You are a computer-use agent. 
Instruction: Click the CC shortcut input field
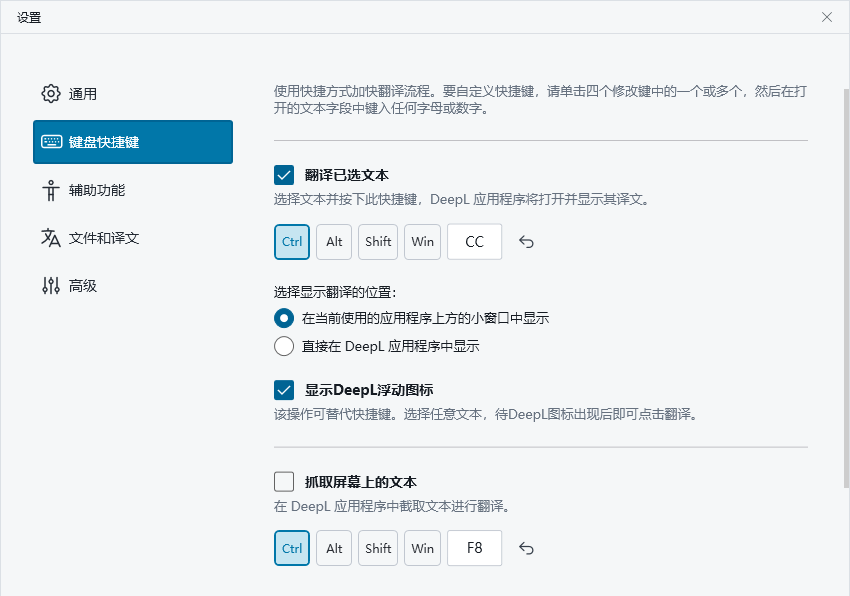(x=474, y=241)
